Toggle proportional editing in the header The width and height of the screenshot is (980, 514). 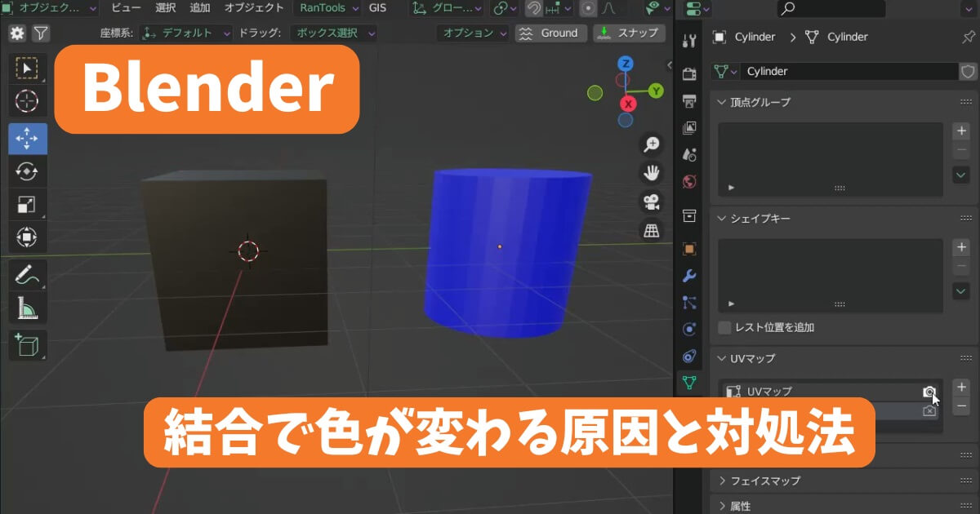[x=588, y=8]
